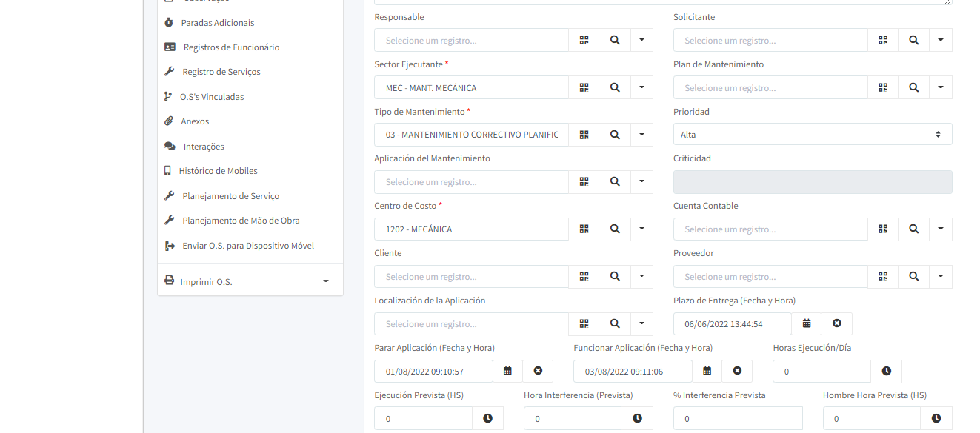
Task: Click search icon for Centro de Costo
Action: 615,229
